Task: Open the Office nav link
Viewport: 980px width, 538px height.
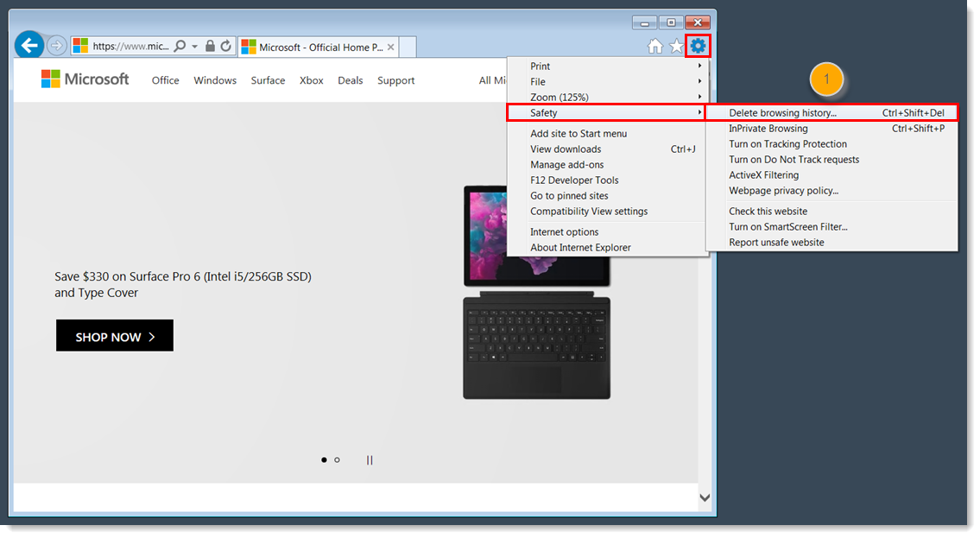Action: [x=166, y=80]
